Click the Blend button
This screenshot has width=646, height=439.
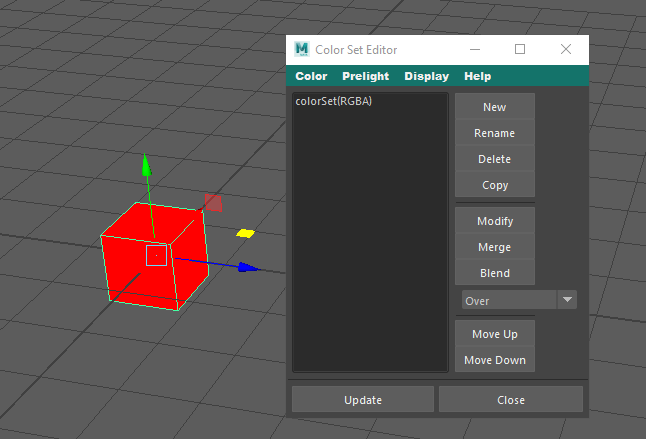tap(494, 273)
